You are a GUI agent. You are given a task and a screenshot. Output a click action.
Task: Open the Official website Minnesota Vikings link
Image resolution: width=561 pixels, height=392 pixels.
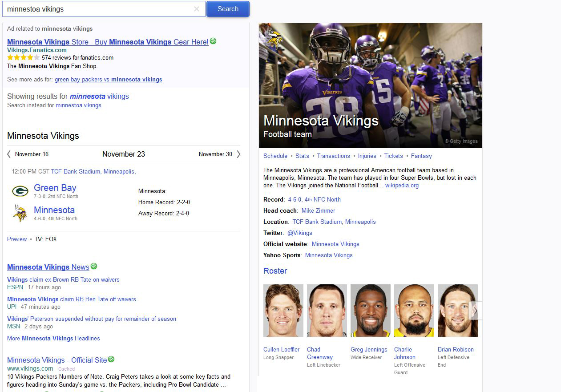click(x=335, y=244)
